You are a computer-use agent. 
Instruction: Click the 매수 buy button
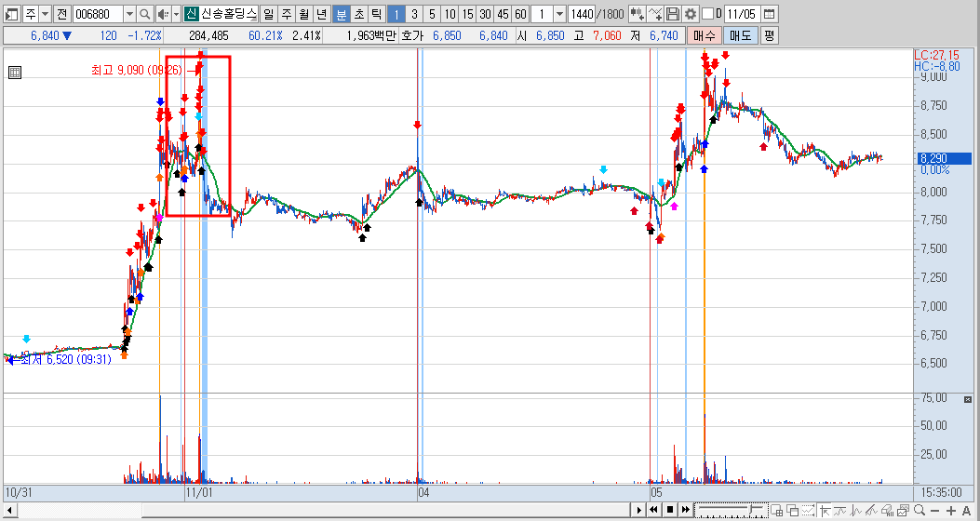[704, 35]
